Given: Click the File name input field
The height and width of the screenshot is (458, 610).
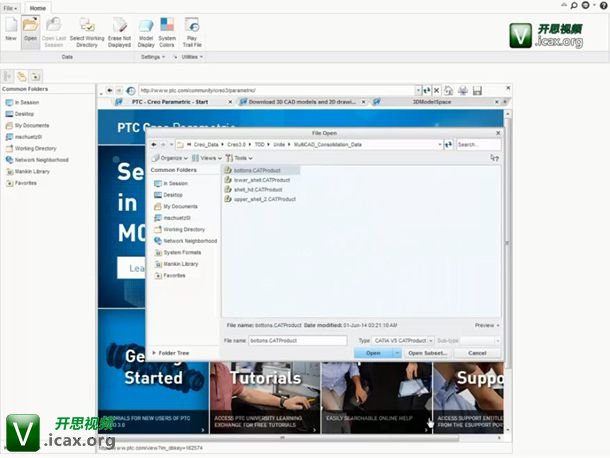Looking at the screenshot, I should [298, 340].
